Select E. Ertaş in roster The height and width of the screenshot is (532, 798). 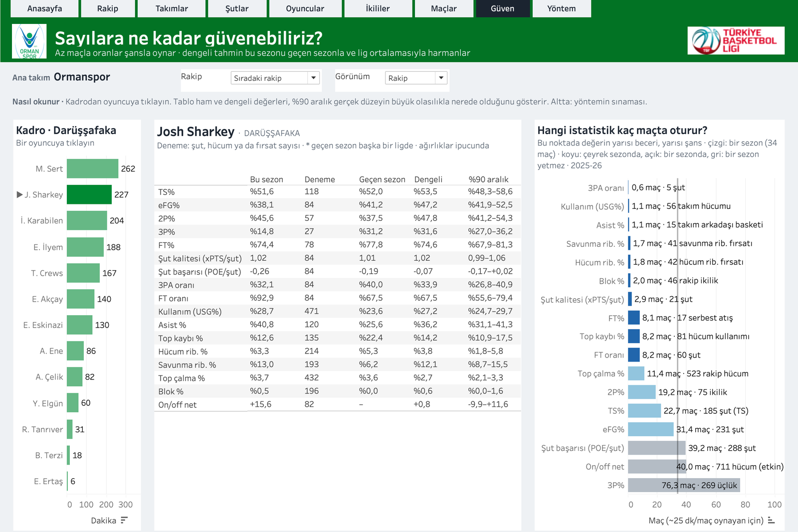67,481
